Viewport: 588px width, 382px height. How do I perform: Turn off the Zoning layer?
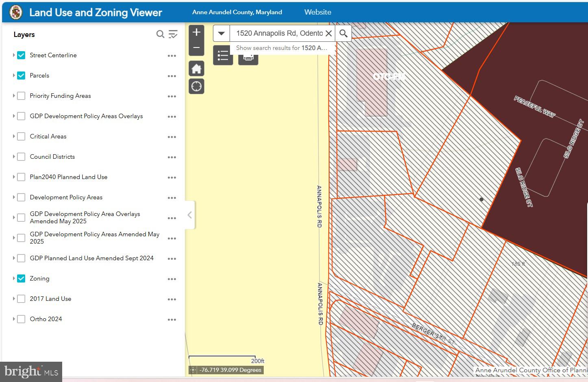coord(21,278)
